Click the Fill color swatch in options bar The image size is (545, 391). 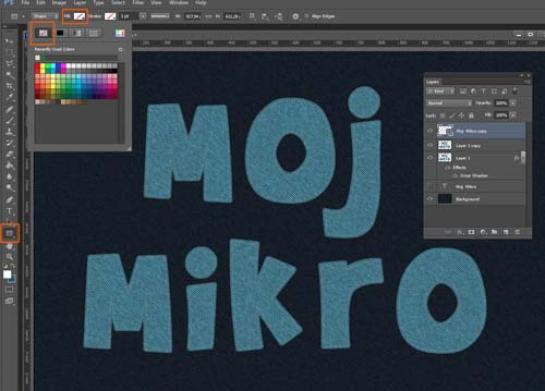79,16
